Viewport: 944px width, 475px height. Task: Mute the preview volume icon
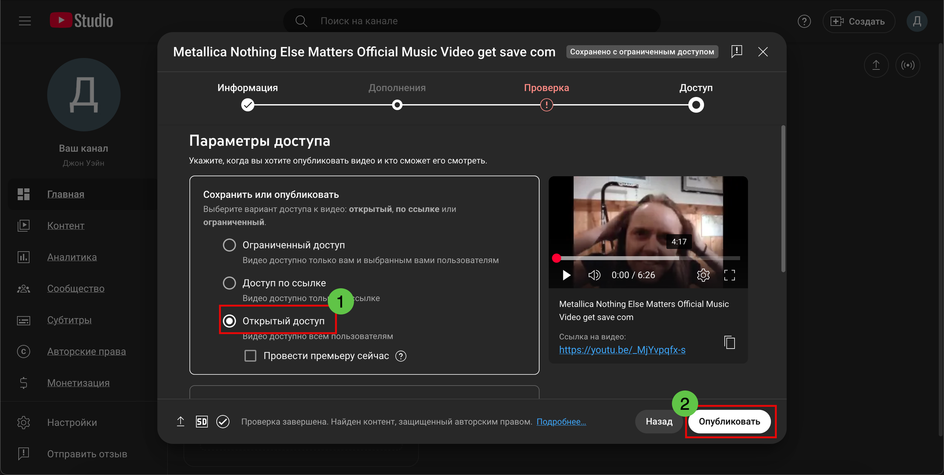[594, 275]
